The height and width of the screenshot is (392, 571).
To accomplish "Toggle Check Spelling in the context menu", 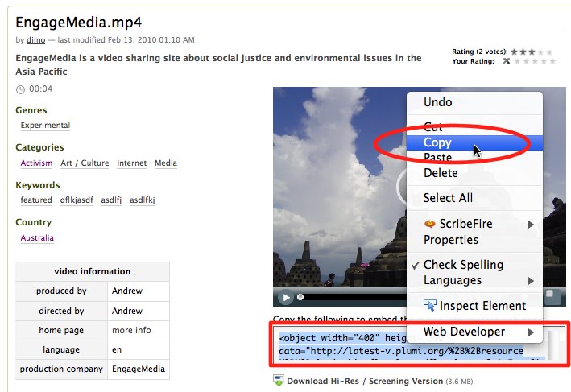I will tap(463, 265).
